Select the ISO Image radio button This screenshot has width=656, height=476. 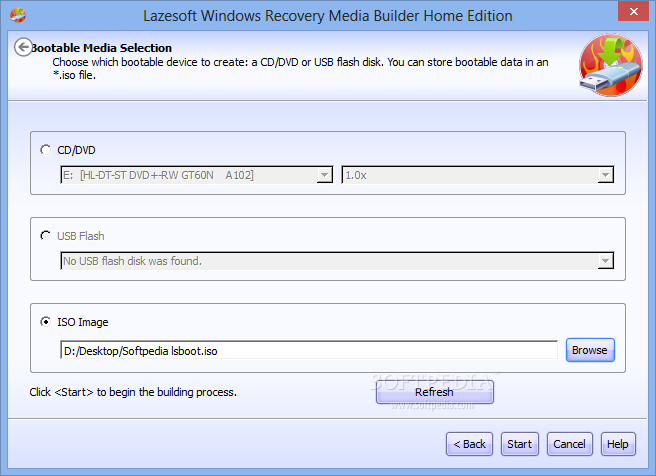point(46,322)
